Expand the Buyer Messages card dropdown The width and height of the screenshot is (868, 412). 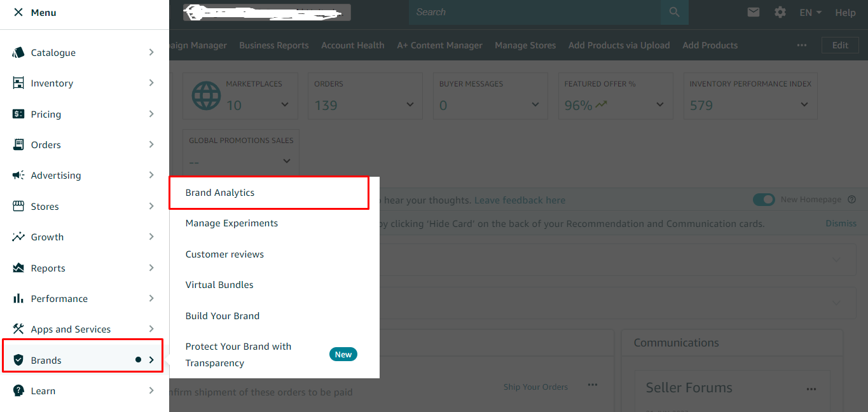tap(535, 105)
